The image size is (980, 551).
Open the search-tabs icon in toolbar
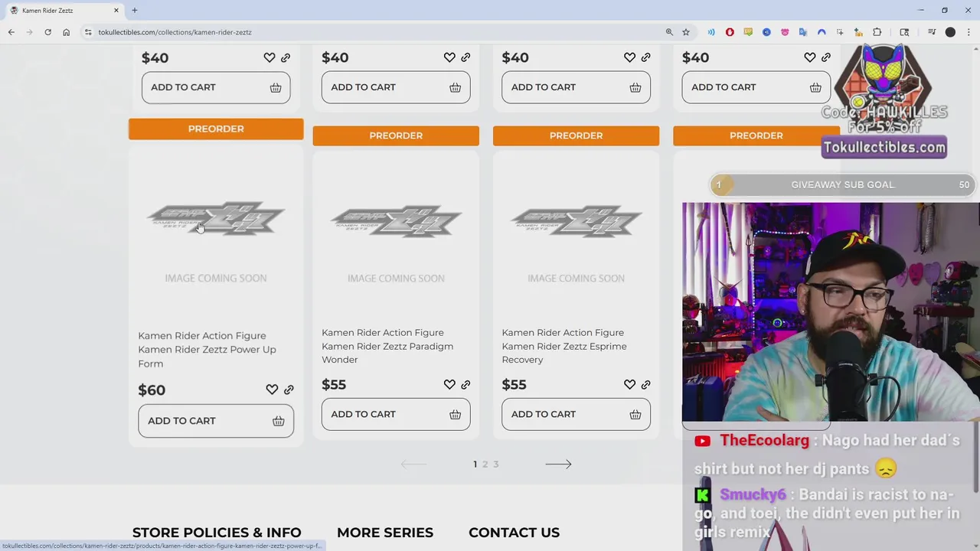(x=904, y=32)
